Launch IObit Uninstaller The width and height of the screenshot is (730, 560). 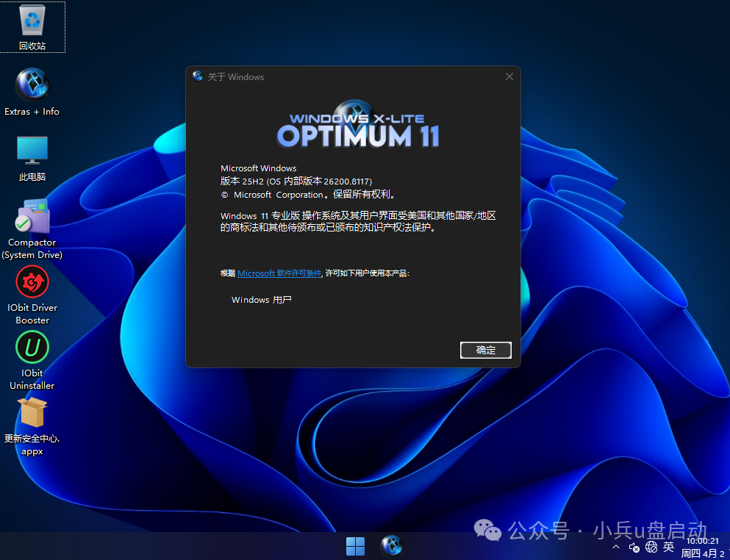32,347
